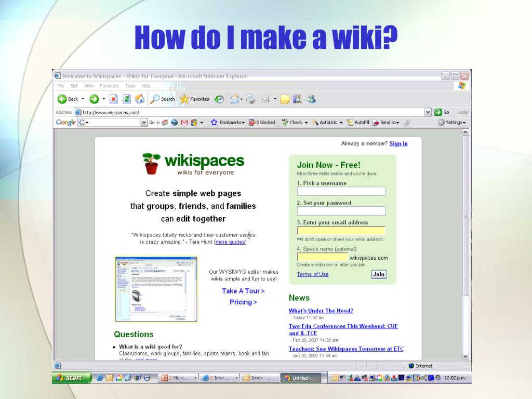Open the Bookmarks dropdown menu
Viewport: 532px width, 399px height.
tap(243, 123)
